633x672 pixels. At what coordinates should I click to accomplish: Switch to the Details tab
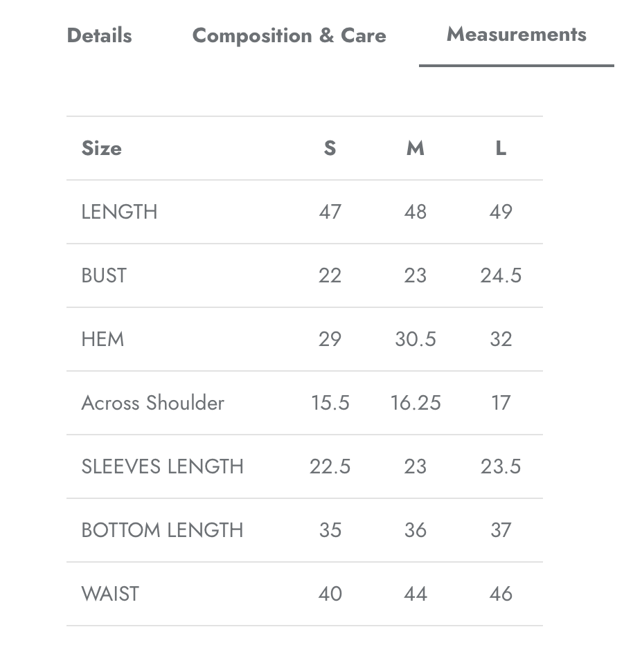point(99,35)
